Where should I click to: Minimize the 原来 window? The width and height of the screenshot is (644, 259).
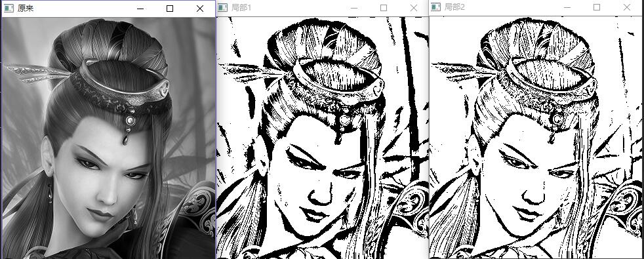(x=140, y=9)
